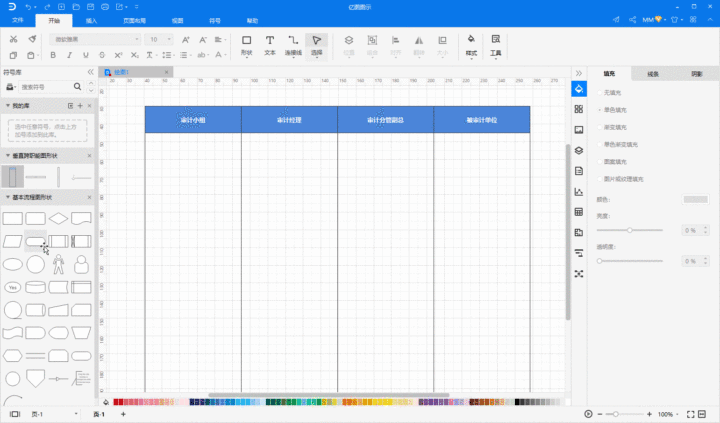Open the font name dropdown
This screenshot has width=720, height=423.
pyautogui.click(x=95, y=39)
